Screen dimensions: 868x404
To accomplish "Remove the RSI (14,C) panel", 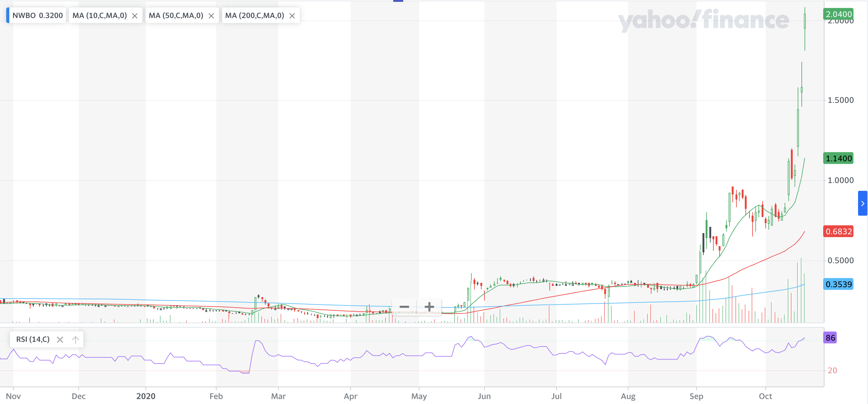I will [60, 339].
